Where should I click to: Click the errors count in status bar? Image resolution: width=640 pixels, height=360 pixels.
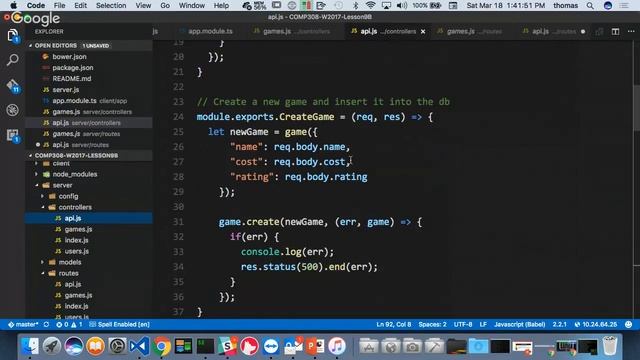pyautogui.click(x=62, y=324)
